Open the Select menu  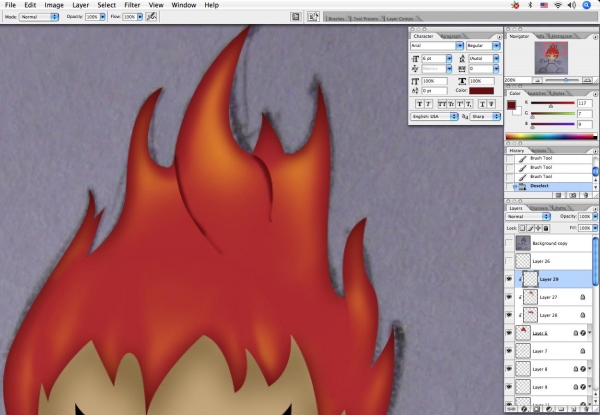pyautogui.click(x=106, y=5)
